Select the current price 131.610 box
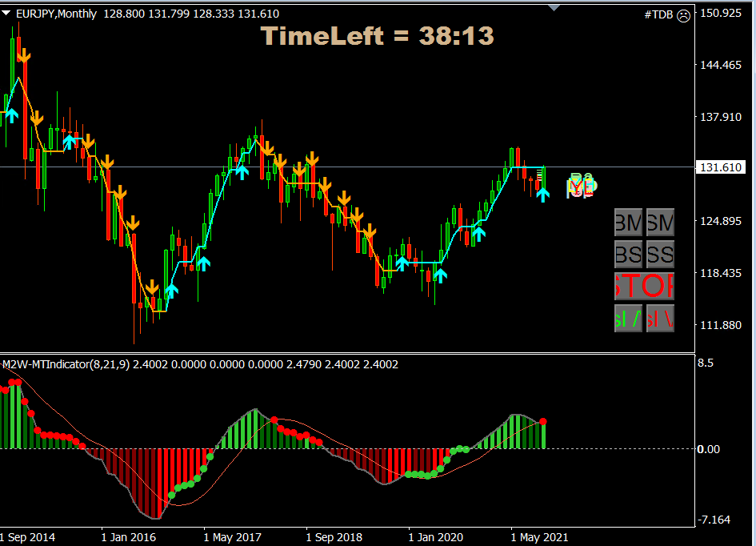The height and width of the screenshot is (546, 756). 722,167
